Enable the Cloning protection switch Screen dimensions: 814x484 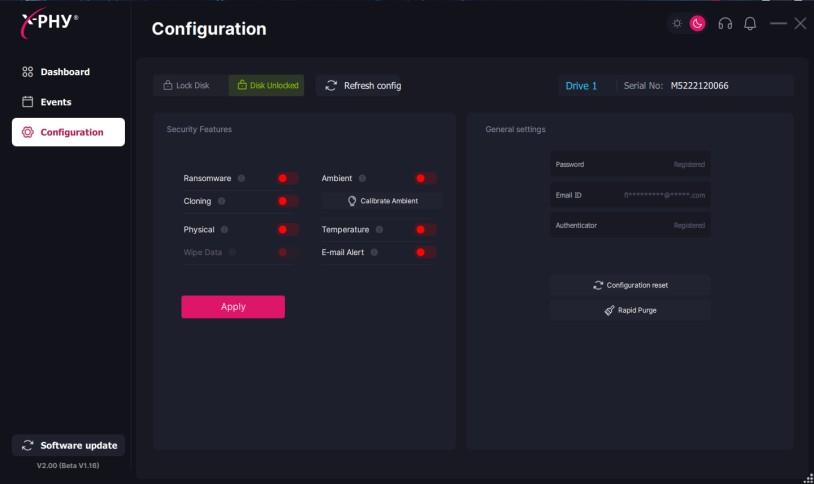[287, 201]
